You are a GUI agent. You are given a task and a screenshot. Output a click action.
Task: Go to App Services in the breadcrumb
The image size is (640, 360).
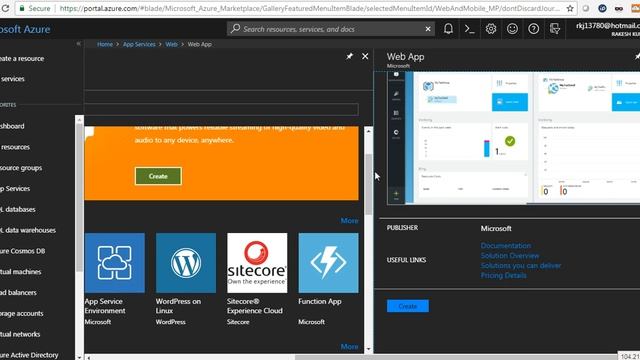[x=139, y=44]
